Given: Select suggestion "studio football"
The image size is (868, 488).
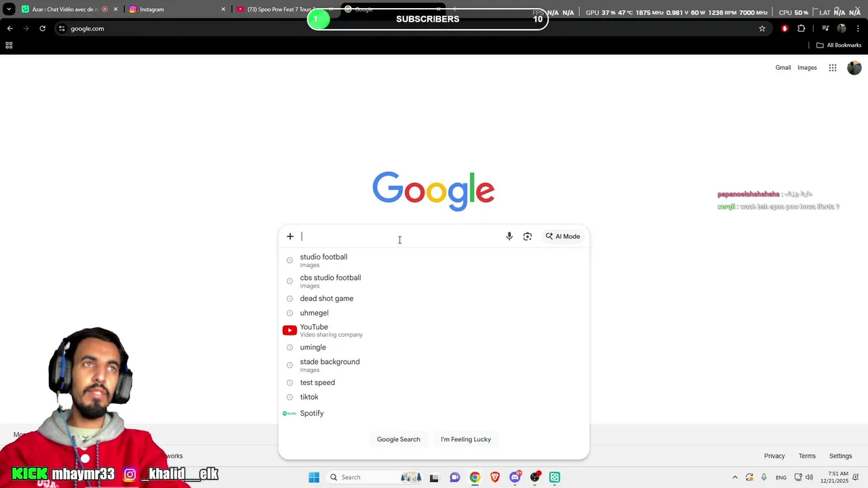Looking at the screenshot, I should tap(434, 260).
